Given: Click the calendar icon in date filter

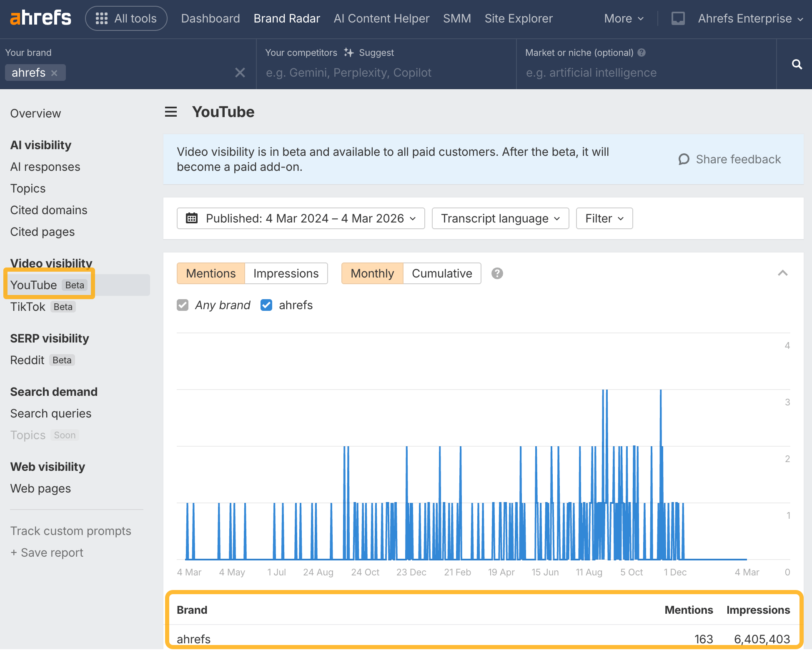Looking at the screenshot, I should tap(191, 218).
